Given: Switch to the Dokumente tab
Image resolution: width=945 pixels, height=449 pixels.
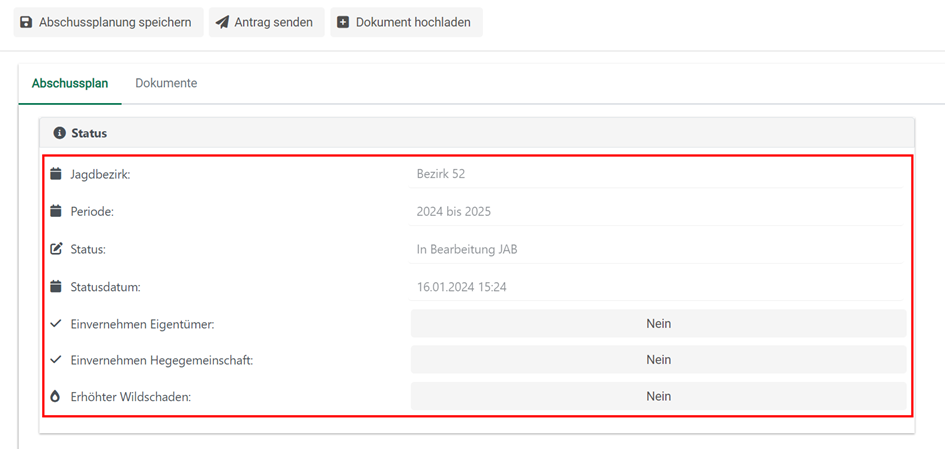Looking at the screenshot, I should (166, 84).
